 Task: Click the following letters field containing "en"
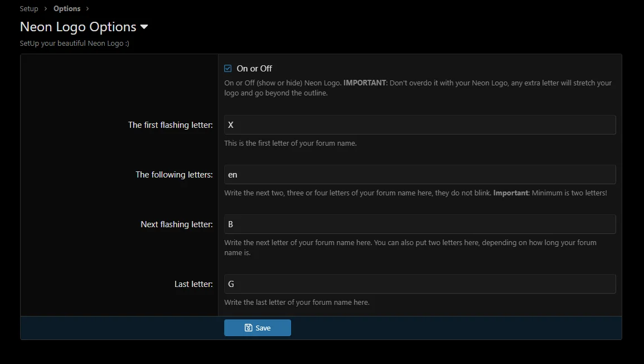coord(419,175)
